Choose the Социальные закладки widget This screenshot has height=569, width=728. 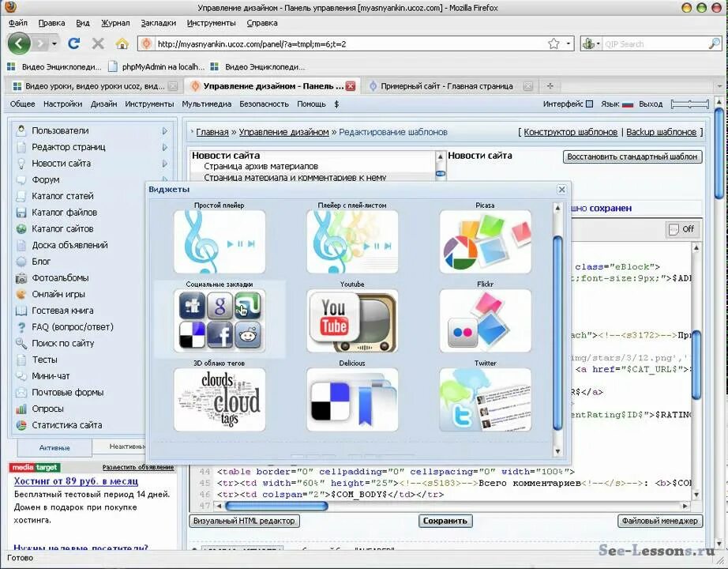(220, 320)
